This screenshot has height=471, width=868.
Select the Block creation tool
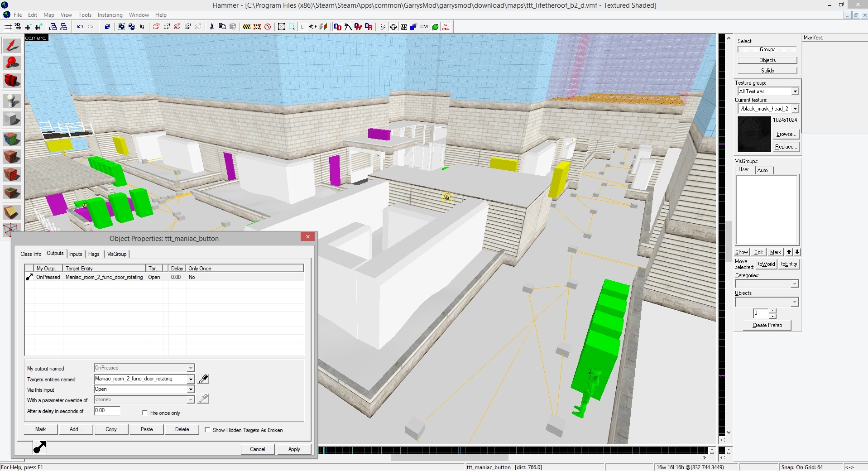pyautogui.click(x=12, y=119)
